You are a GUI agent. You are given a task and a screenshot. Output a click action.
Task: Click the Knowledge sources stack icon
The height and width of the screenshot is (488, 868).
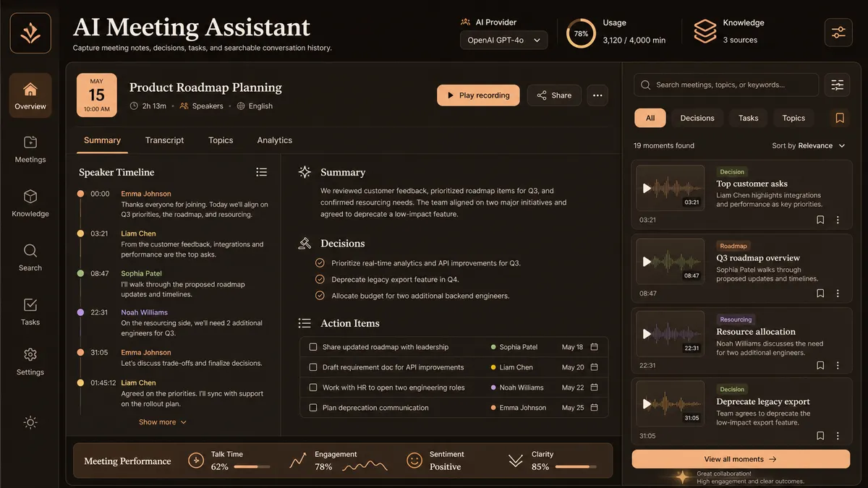click(x=705, y=31)
